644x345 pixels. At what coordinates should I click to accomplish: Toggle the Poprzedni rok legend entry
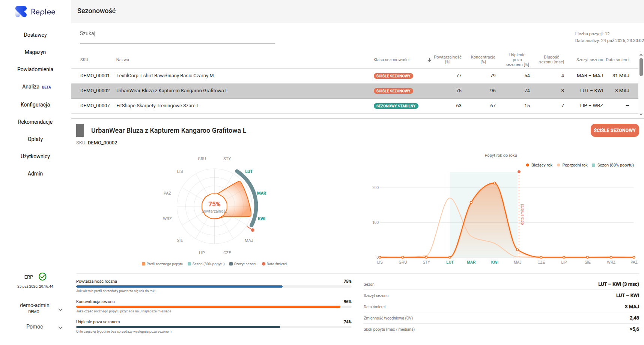pos(572,165)
